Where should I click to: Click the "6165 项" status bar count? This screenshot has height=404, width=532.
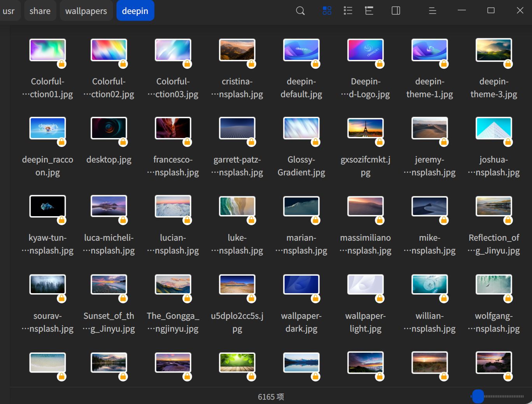point(271,397)
